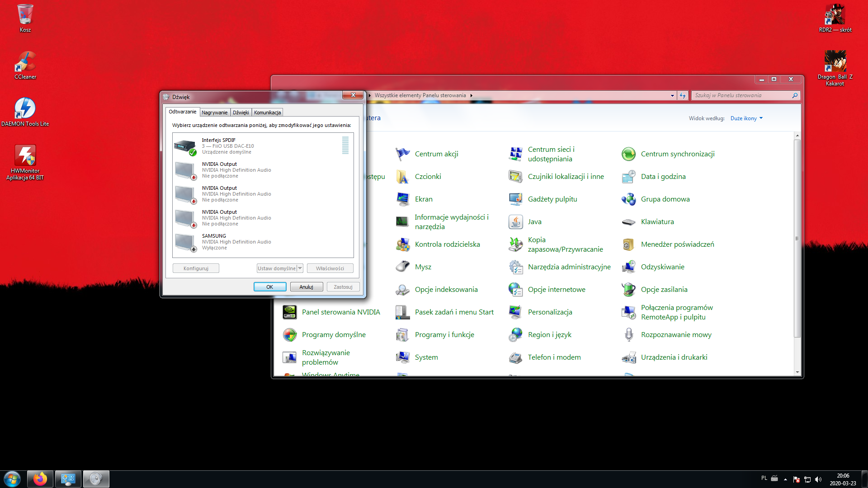The width and height of the screenshot is (868, 488).
Task: Open Centrum synchronizacji icon
Action: (629, 154)
